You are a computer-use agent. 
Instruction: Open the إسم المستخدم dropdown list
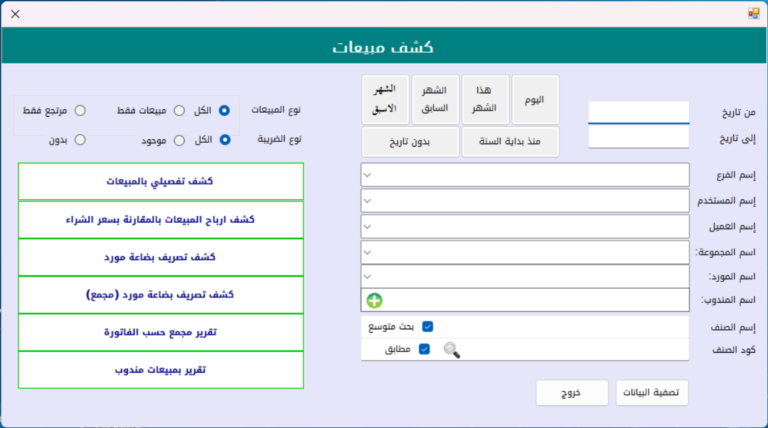click(369, 201)
